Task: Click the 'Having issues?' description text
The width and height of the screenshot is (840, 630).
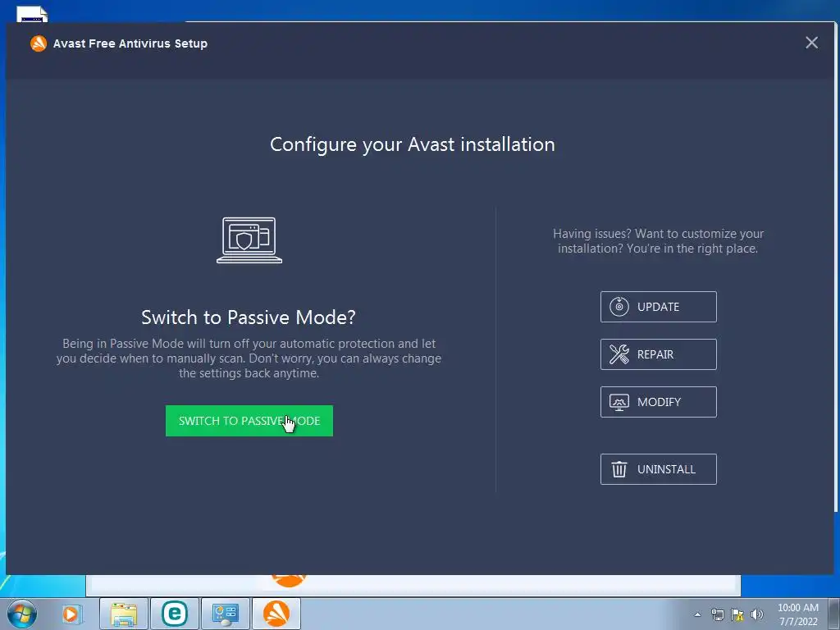Action: click(659, 241)
